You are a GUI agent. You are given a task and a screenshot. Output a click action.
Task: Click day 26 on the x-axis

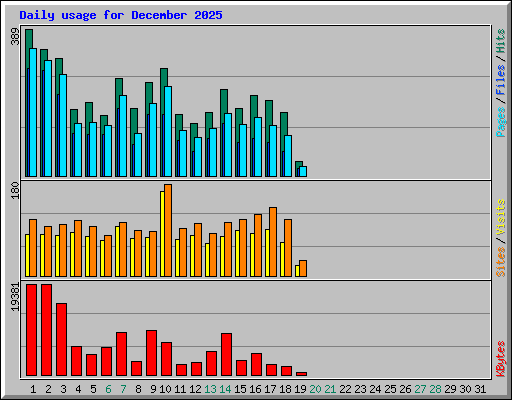pos(405,389)
